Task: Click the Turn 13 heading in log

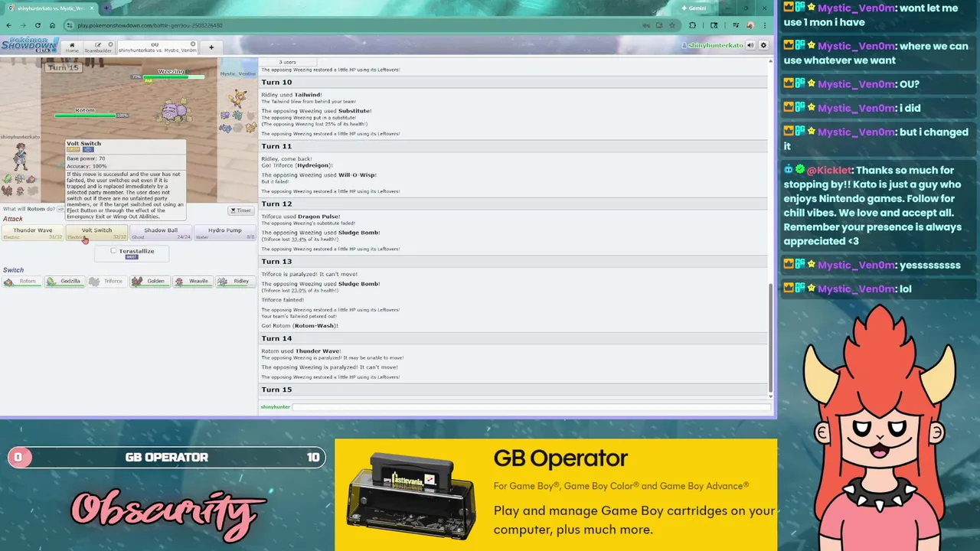Action: pos(276,261)
